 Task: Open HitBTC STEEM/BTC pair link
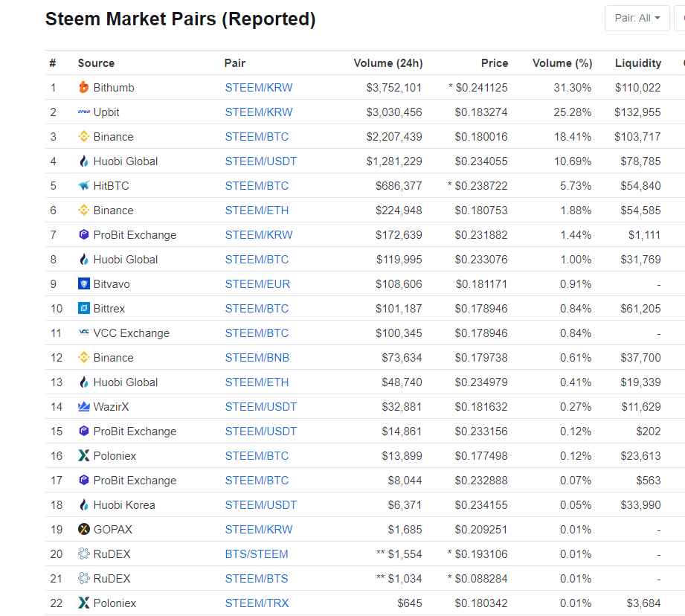[257, 186]
